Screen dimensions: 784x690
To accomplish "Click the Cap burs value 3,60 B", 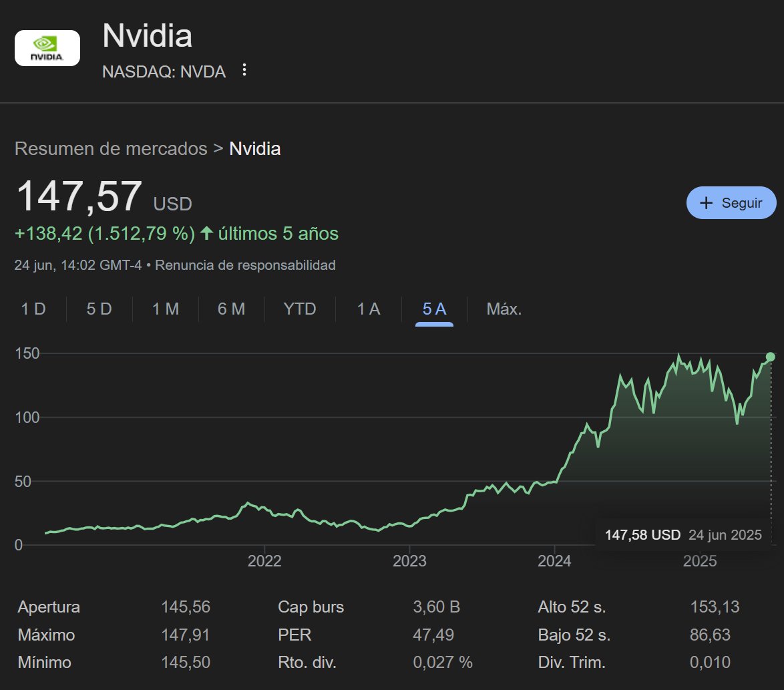I will pyautogui.click(x=437, y=607).
